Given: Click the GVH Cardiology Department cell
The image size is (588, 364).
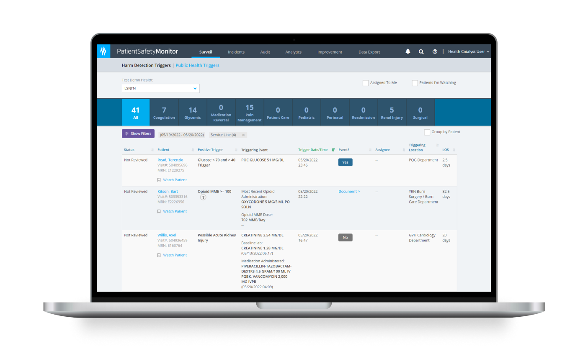Looking at the screenshot, I should (x=422, y=238).
